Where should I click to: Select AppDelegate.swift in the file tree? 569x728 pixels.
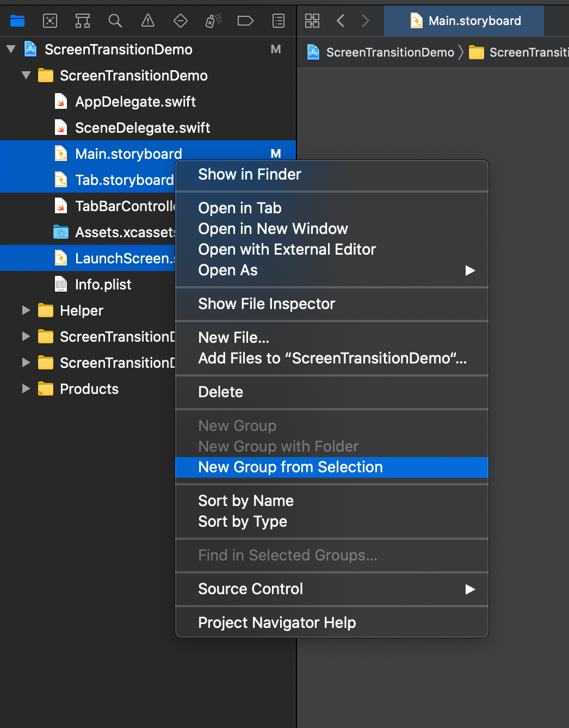click(x=135, y=102)
